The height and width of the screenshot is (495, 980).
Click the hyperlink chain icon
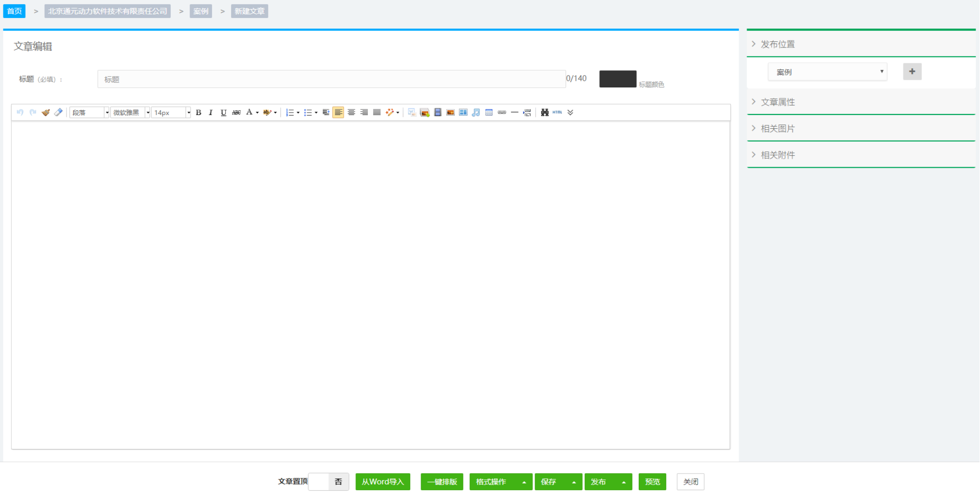coord(501,113)
